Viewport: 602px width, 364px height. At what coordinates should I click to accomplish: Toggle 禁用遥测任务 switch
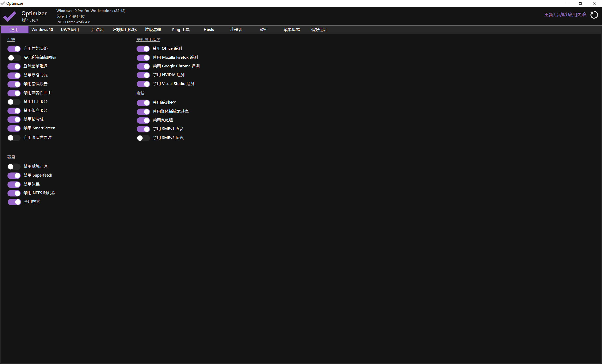(x=143, y=103)
